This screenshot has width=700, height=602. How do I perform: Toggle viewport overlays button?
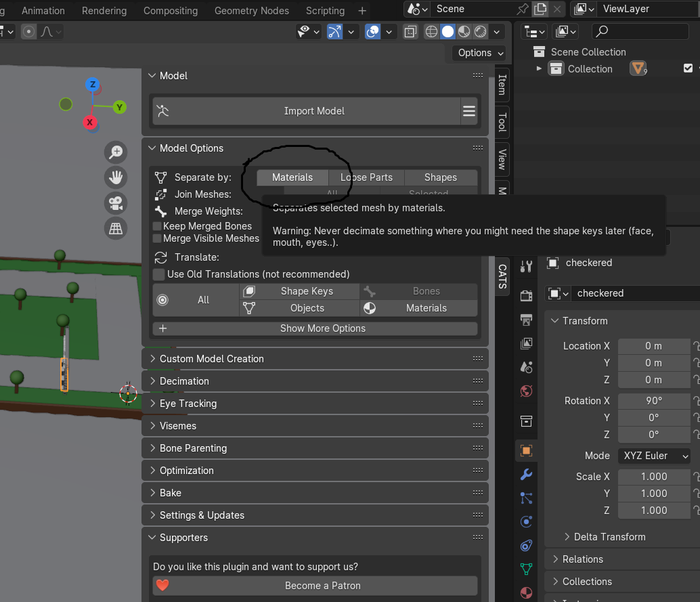pyautogui.click(x=373, y=32)
